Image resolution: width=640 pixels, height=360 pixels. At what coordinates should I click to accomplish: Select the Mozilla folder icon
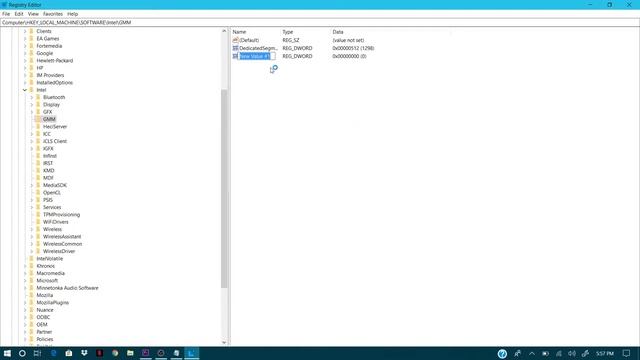31,295
